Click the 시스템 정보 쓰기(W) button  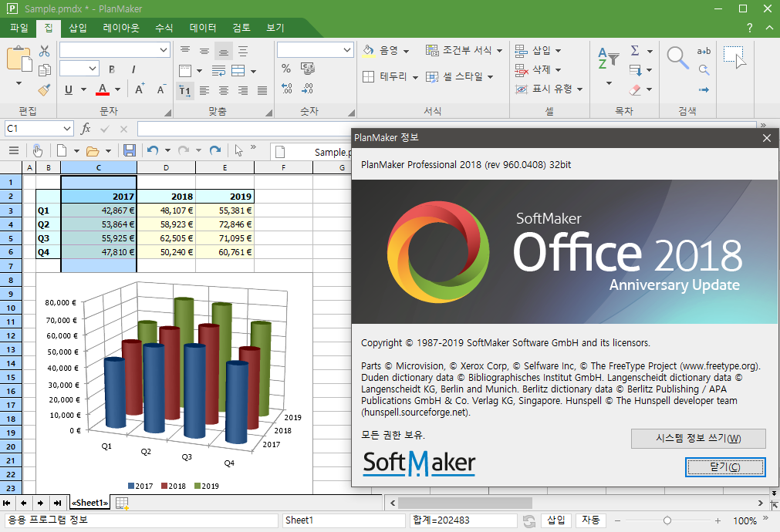click(x=698, y=438)
